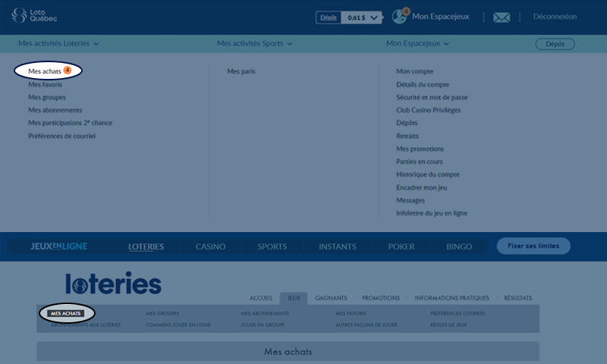Open Mes abonnements in dropdown menu

[55, 110]
